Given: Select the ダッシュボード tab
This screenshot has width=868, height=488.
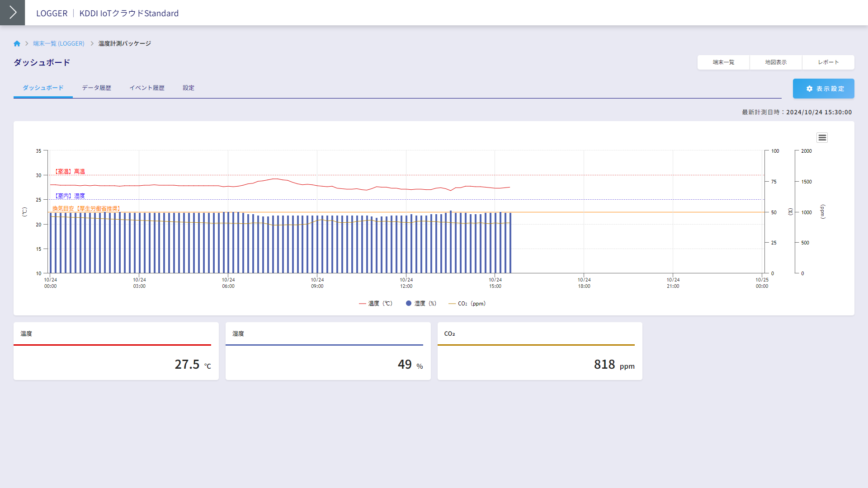Looking at the screenshot, I should click(43, 88).
